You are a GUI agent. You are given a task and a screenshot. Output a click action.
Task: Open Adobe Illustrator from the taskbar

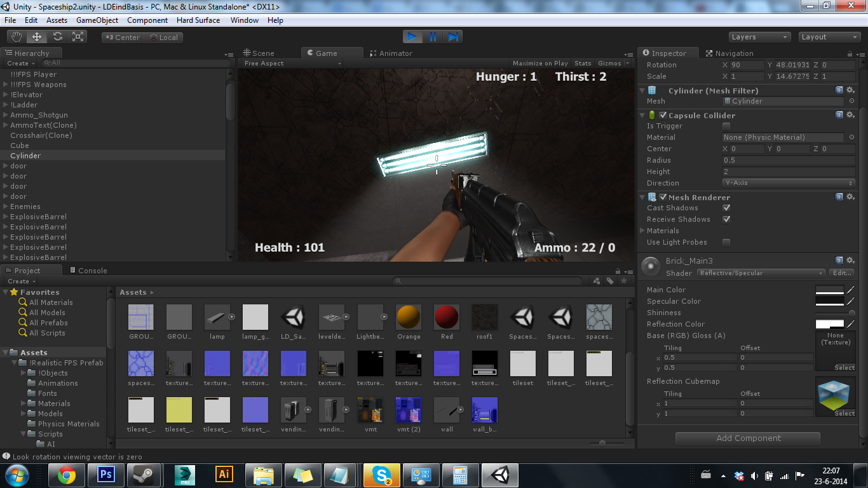(x=223, y=475)
